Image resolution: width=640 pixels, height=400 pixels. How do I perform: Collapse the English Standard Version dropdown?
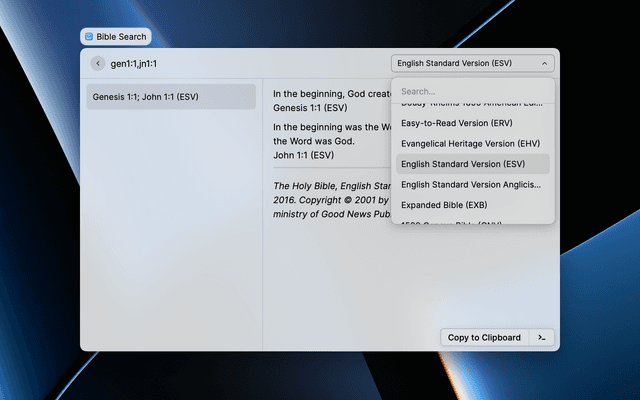[x=472, y=63]
